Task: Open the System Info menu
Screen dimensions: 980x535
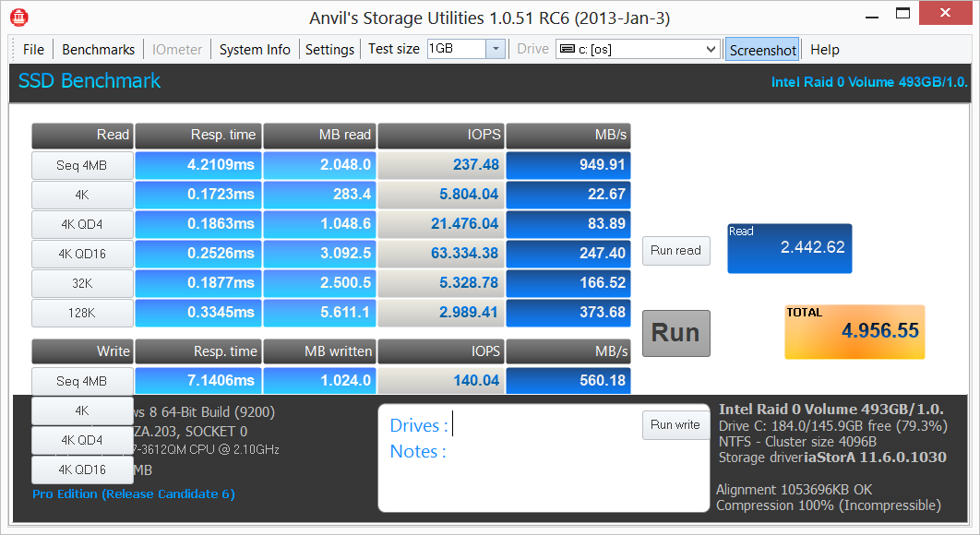Action: 255,50
